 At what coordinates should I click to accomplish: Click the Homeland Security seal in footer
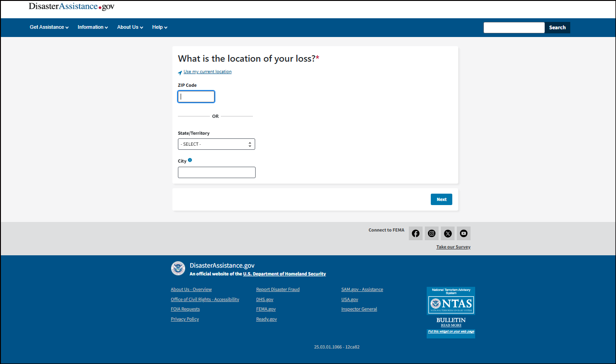(178, 269)
